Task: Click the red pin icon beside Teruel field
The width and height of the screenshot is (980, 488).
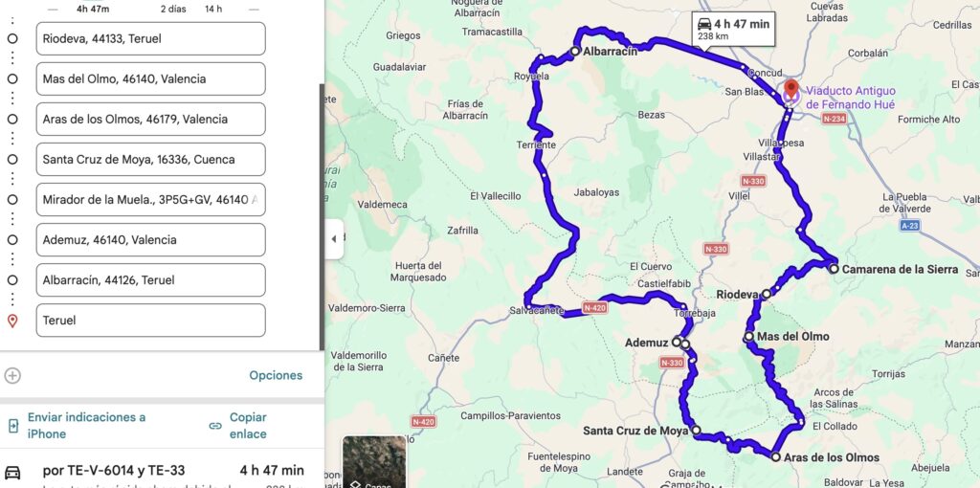Action: click(11, 321)
